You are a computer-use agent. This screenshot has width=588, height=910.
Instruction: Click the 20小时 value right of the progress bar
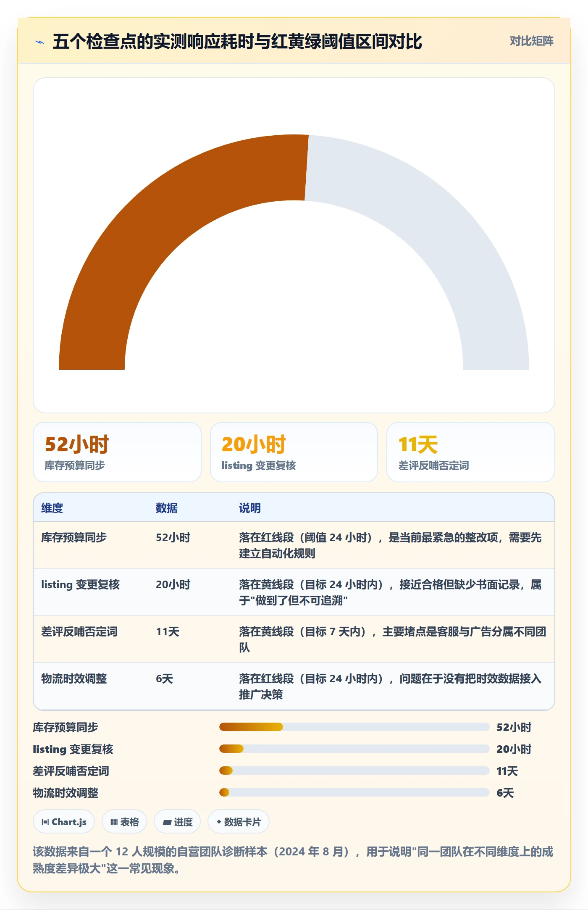coord(514,749)
